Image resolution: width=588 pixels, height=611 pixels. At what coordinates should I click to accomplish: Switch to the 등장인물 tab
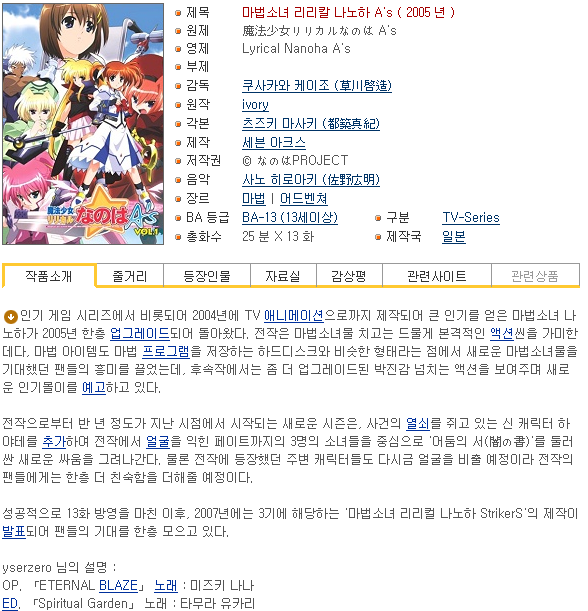(x=207, y=276)
